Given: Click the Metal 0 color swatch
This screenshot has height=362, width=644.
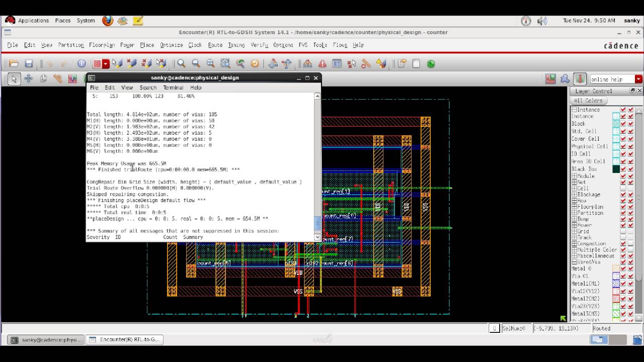Looking at the screenshot, I should click(616, 269).
